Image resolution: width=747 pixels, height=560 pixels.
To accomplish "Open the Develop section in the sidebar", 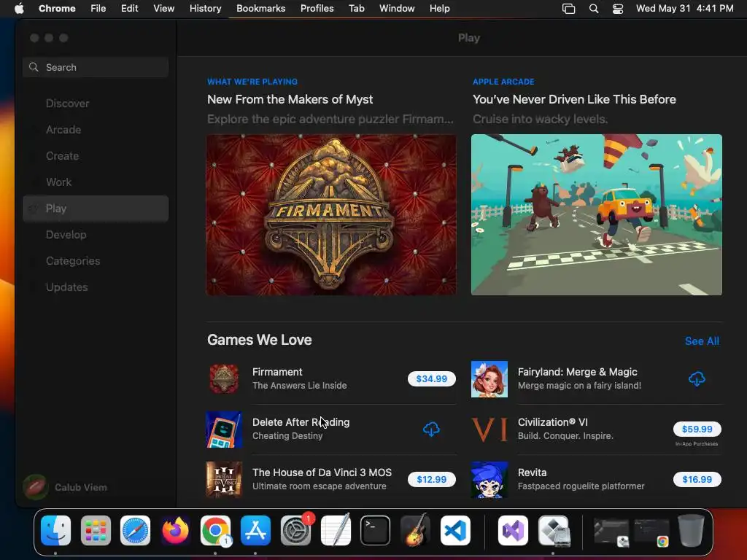I will click(x=96, y=235).
